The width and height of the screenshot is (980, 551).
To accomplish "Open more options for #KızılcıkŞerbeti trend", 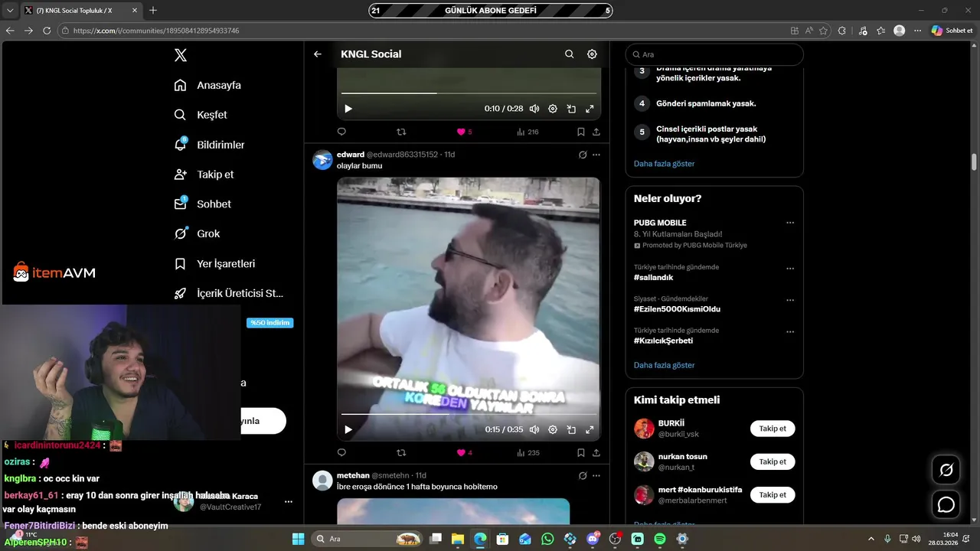I will (790, 332).
